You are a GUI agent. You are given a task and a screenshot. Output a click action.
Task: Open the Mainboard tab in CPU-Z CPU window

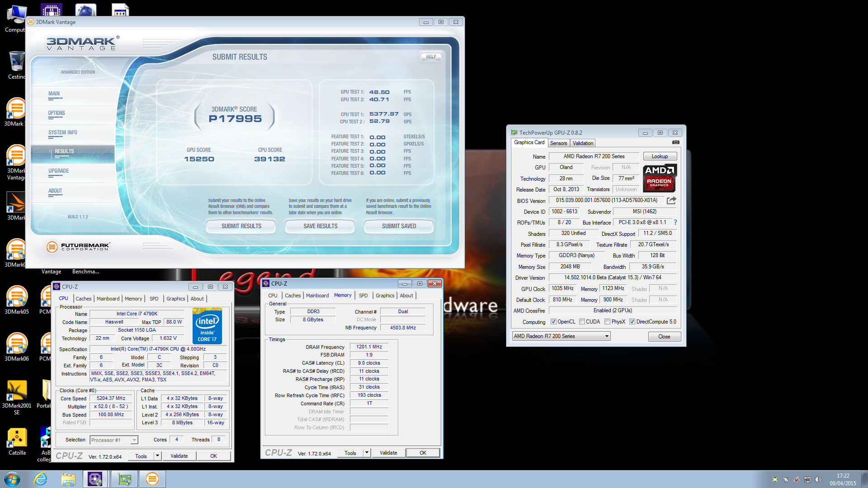(x=108, y=299)
